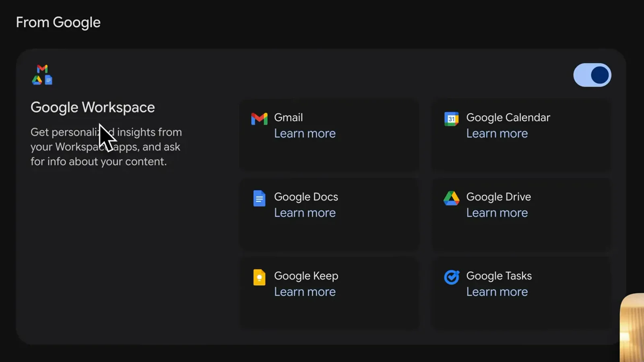This screenshot has width=644, height=362.
Task: Click the Workspace description paragraph
Action: tap(106, 147)
